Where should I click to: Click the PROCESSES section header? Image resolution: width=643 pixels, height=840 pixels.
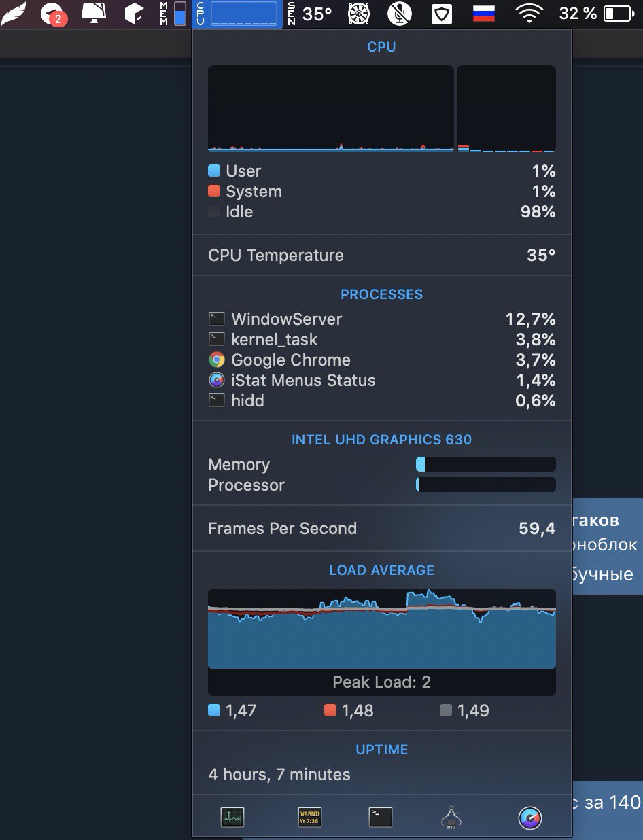pyautogui.click(x=382, y=294)
